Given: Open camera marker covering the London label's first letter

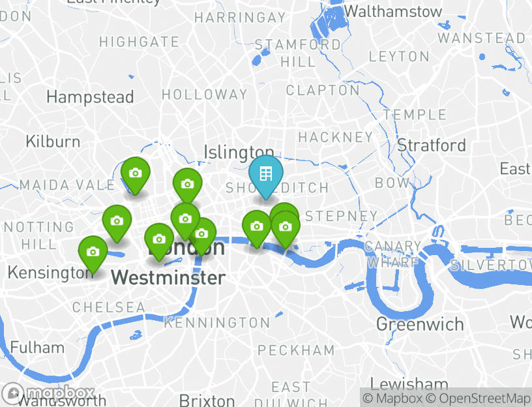Looking at the screenshot, I should (159, 241).
